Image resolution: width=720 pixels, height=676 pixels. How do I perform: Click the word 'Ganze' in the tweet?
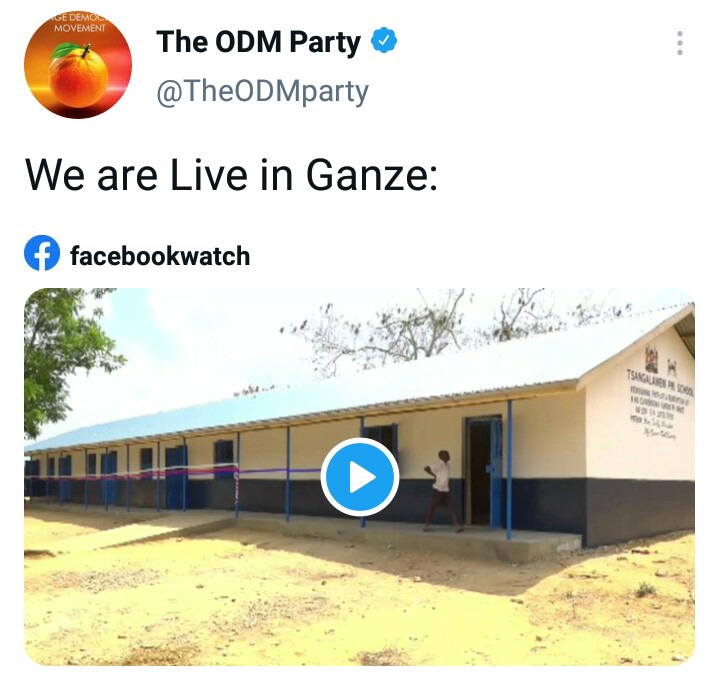click(371, 175)
